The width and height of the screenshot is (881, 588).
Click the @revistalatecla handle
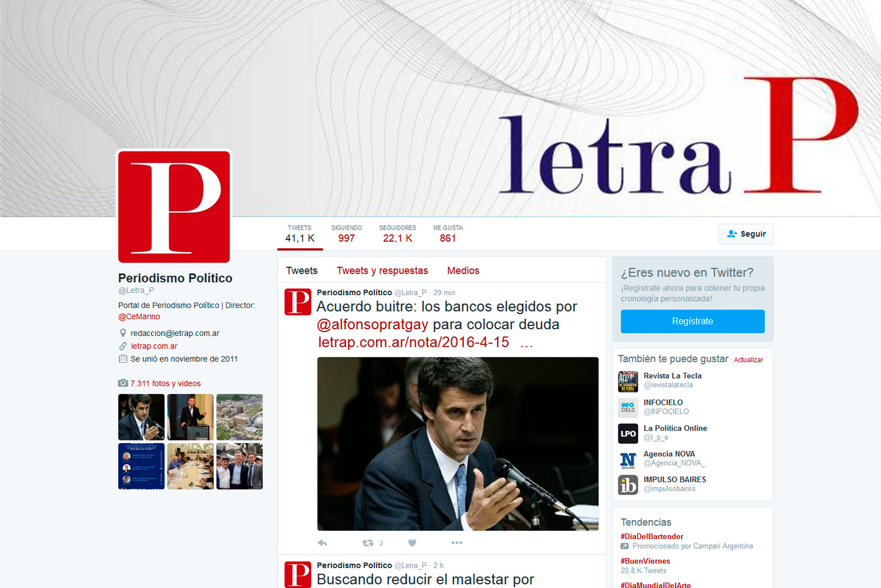click(668, 385)
